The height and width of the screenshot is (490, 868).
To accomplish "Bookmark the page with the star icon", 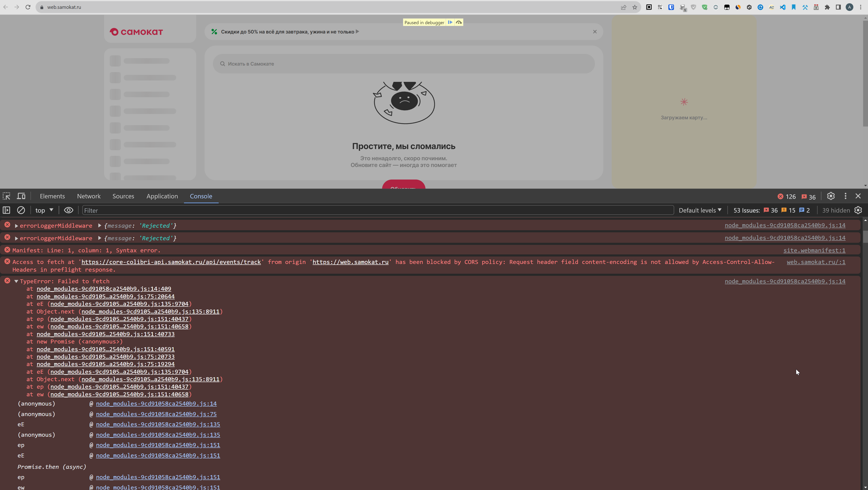I will [635, 7].
